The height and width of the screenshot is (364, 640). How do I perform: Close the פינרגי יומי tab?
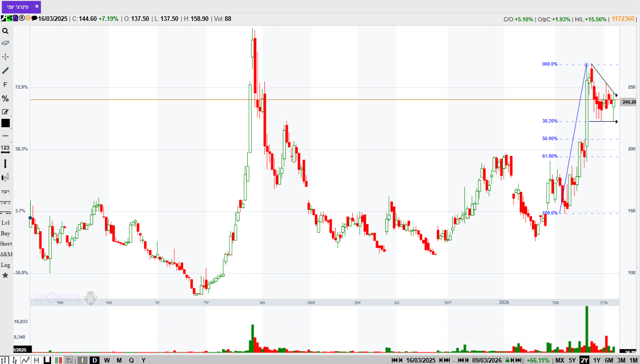pyautogui.click(x=37, y=6)
